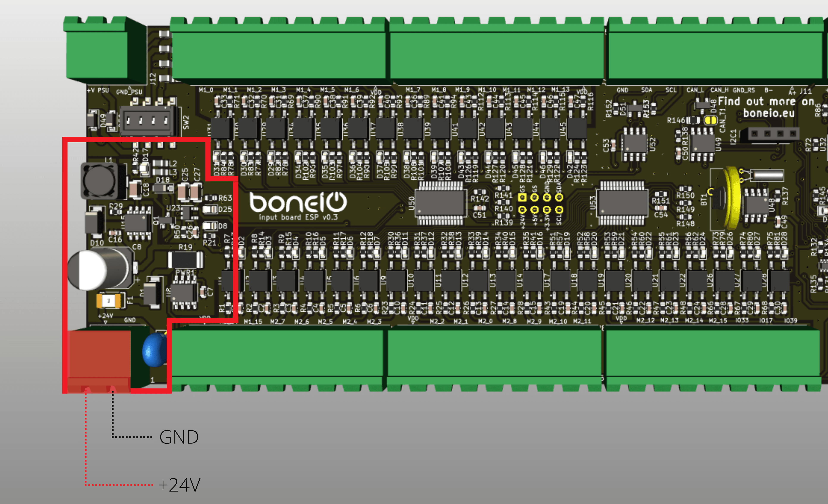Click the 'R63' silkscreen label
Screen dimensions: 828x504
(x=225, y=198)
